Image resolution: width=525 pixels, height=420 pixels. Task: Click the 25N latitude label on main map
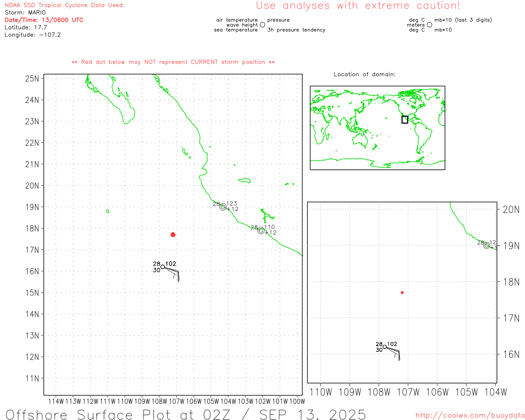coord(32,78)
